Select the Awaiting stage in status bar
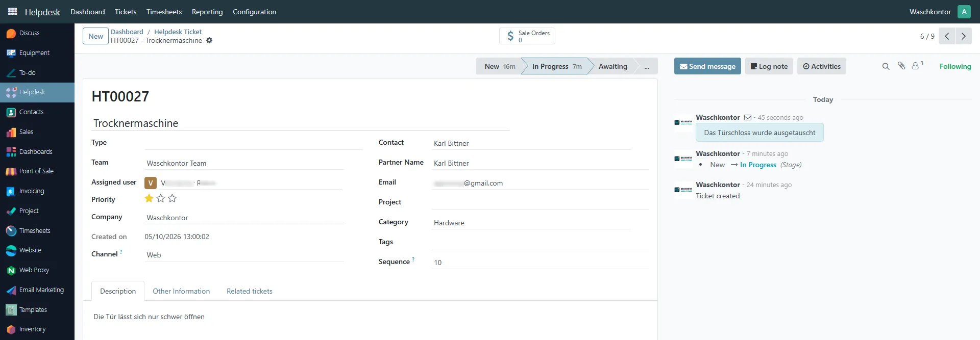Screen dimensions: 980x340 pos(612,66)
